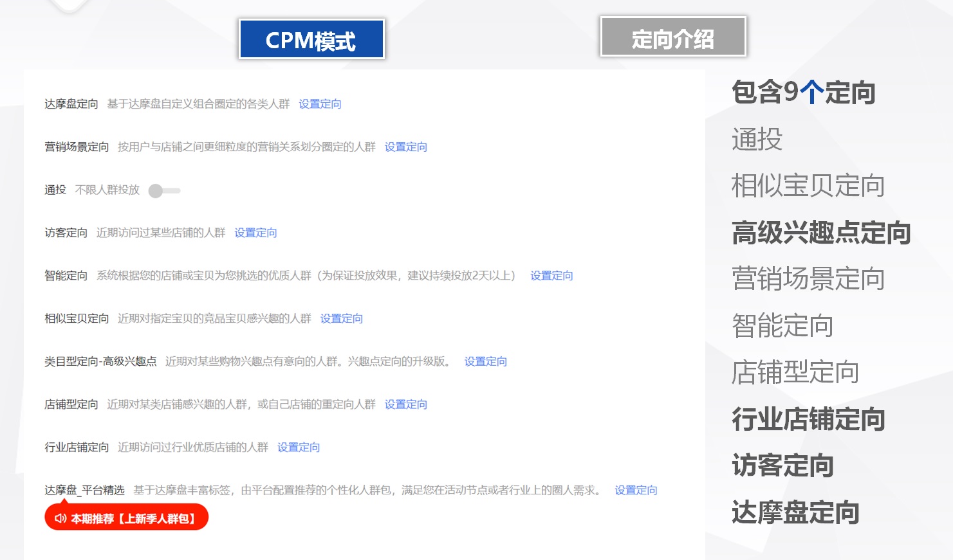This screenshot has height=560, width=953.
Task: Select the 相似宝贝定向 row label
Action: click(x=77, y=319)
